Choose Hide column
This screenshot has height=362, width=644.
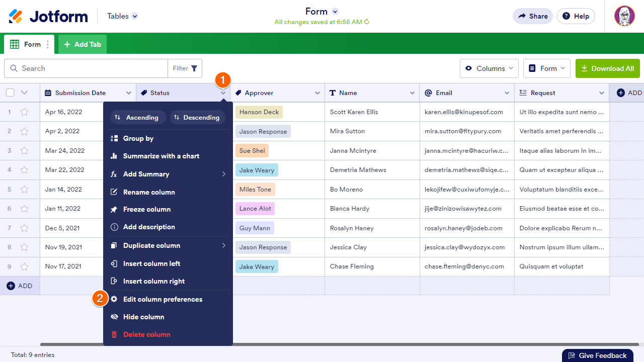point(168,317)
